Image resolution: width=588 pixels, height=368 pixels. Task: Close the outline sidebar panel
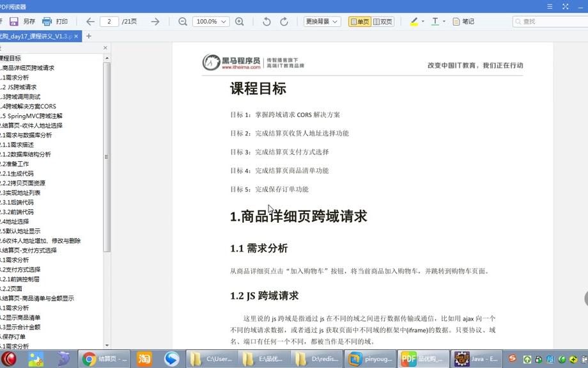[x=105, y=48]
